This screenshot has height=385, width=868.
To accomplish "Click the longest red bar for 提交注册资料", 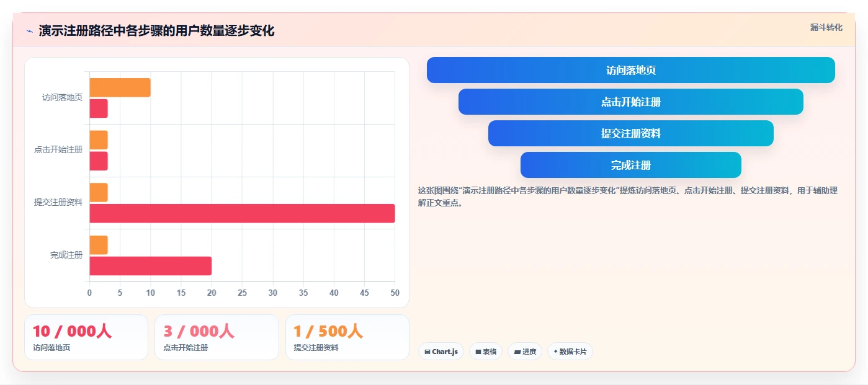I will coord(242,213).
